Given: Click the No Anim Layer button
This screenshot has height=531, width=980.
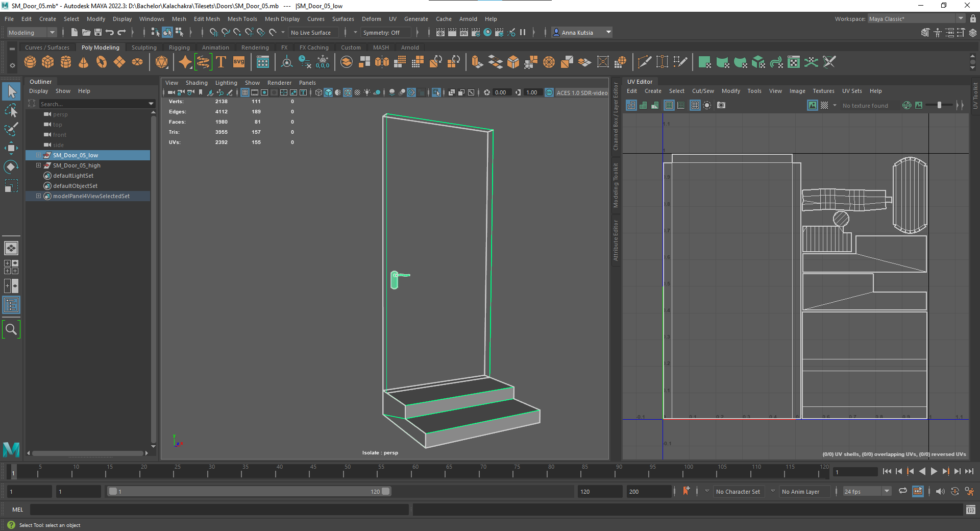Looking at the screenshot, I should tap(804, 491).
